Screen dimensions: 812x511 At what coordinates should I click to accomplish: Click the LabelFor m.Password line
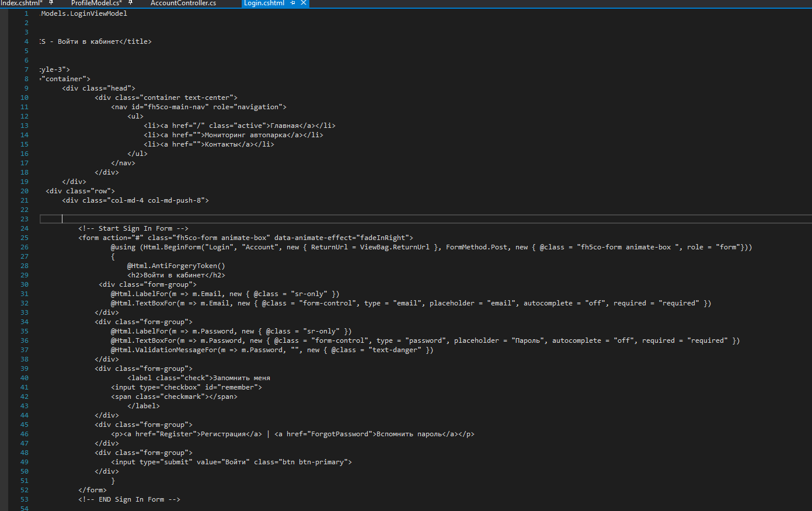(231, 331)
